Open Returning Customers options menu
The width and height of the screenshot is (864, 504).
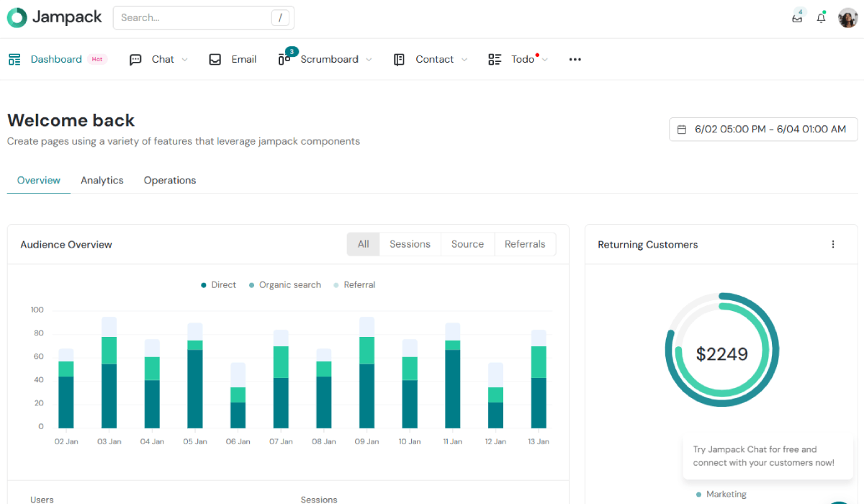tap(833, 245)
